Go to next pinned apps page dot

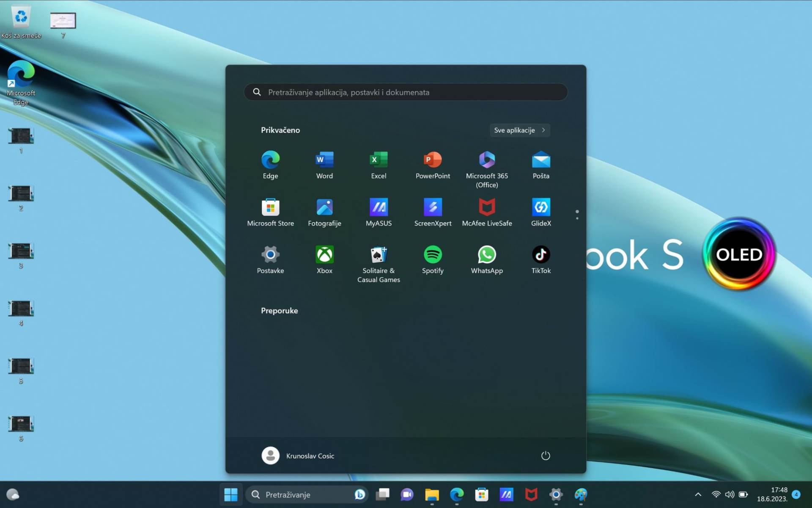(x=577, y=218)
